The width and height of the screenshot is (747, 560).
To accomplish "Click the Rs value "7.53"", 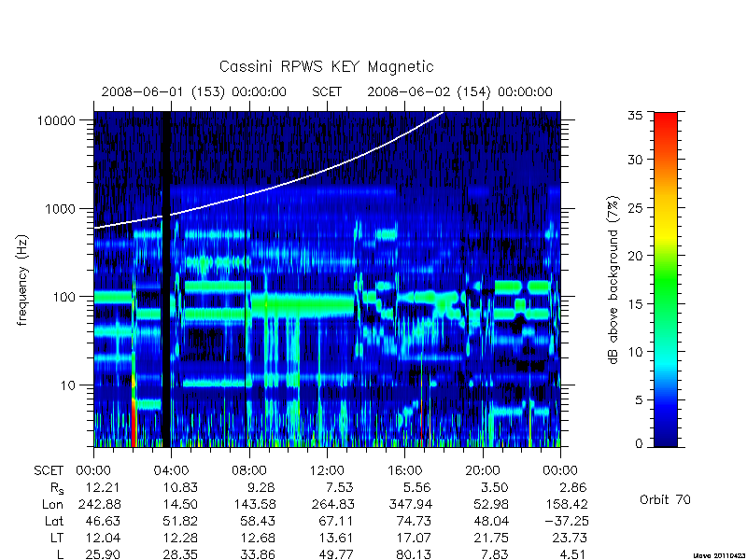I will 340,487.
